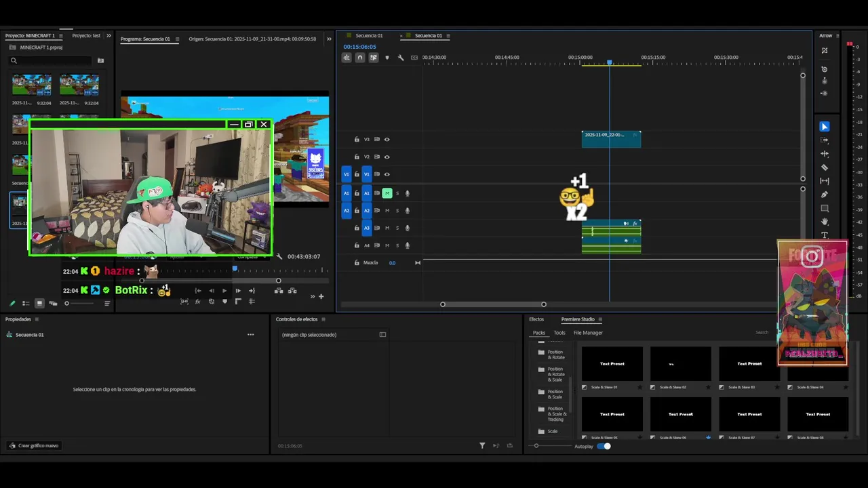
Task: Toggle timeline Snap magnet
Action: click(x=360, y=58)
